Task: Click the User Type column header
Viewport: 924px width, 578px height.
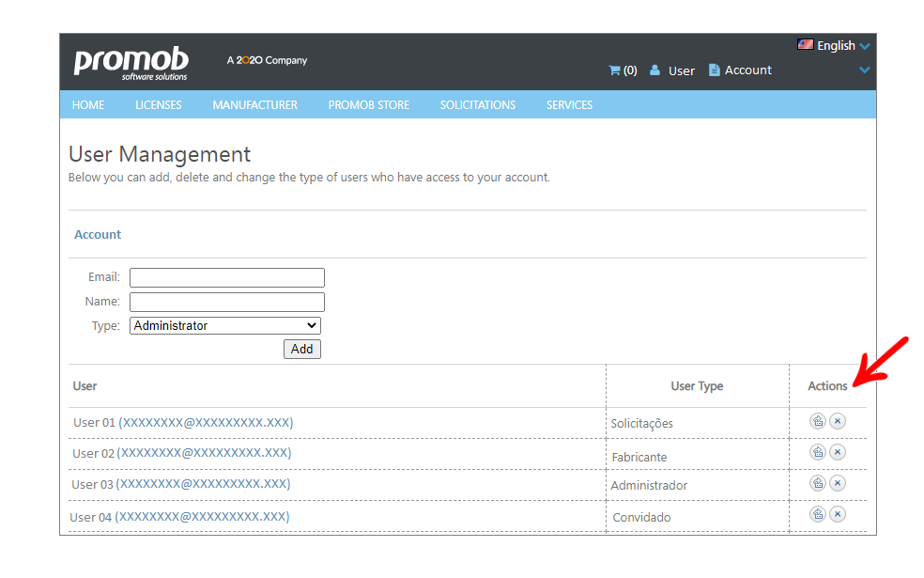Action: (697, 386)
